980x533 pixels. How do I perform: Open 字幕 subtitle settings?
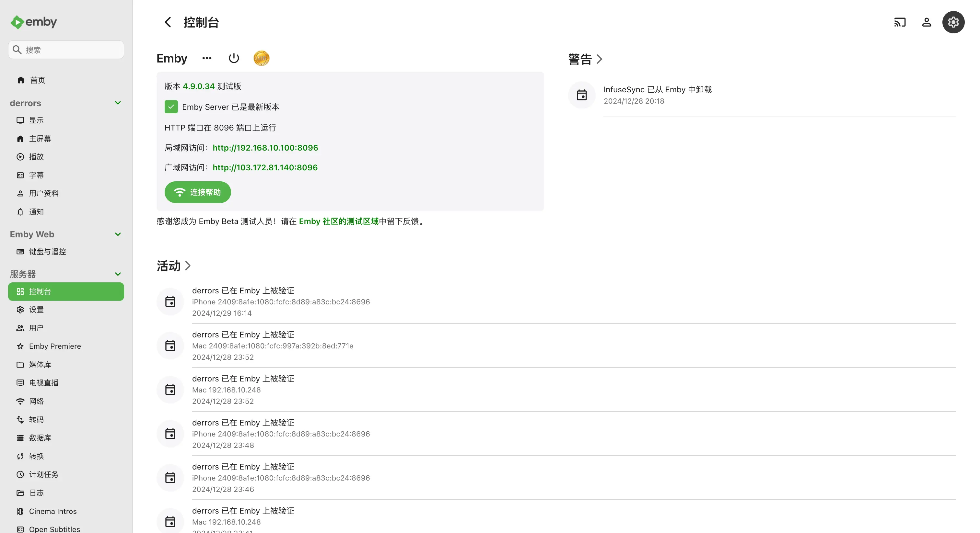66,175
